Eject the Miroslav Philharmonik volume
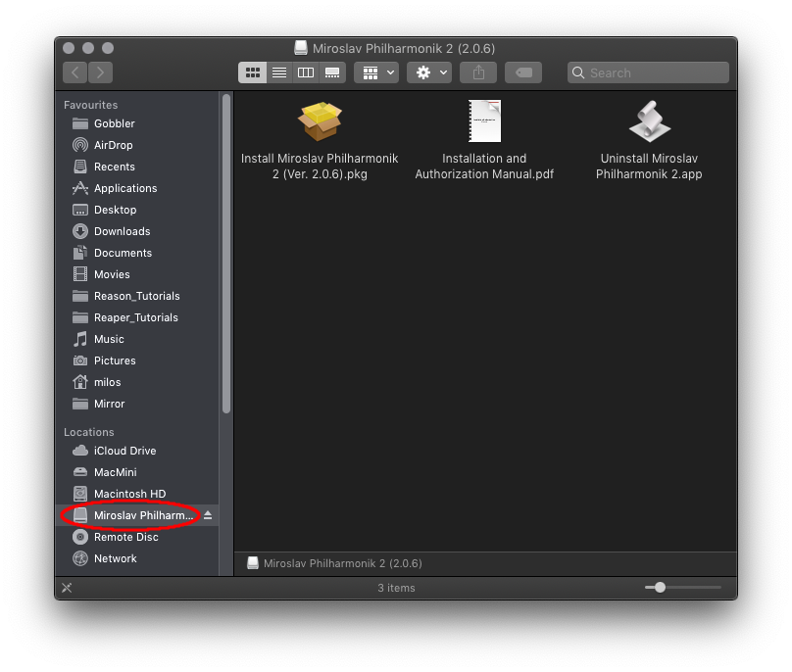 coord(208,515)
